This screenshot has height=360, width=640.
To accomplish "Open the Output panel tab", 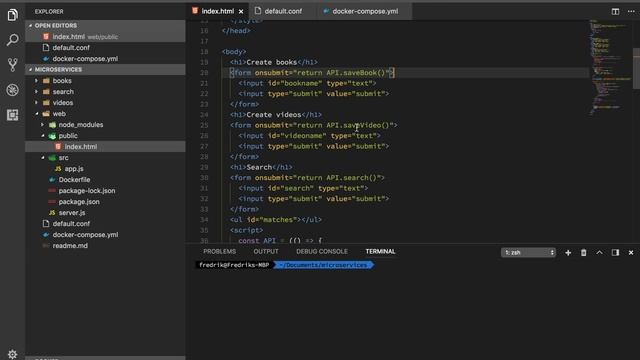I will click(x=266, y=251).
